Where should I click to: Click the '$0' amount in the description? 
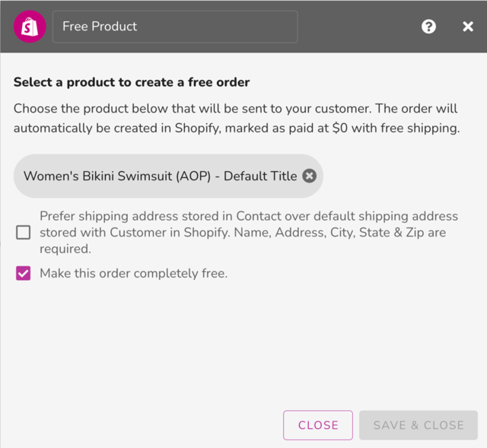[340, 129]
